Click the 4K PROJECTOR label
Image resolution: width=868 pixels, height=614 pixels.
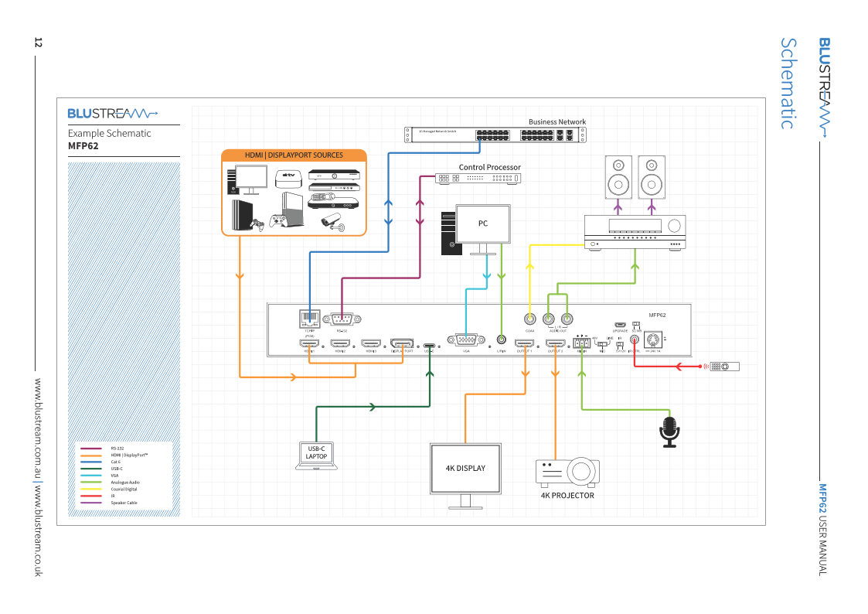[x=567, y=496]
